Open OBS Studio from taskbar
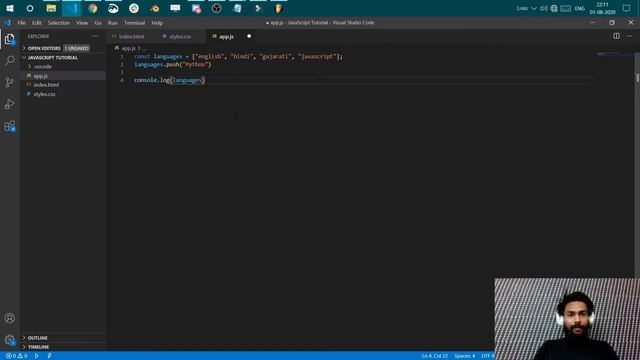Viewport: 640px width, 360px height. (216, 8)
